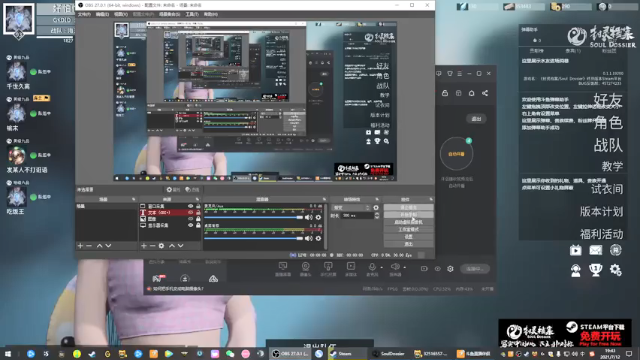Screen dimensions: 640x360
Task: Click the Settings button in OBS controls
Action: 408,237
